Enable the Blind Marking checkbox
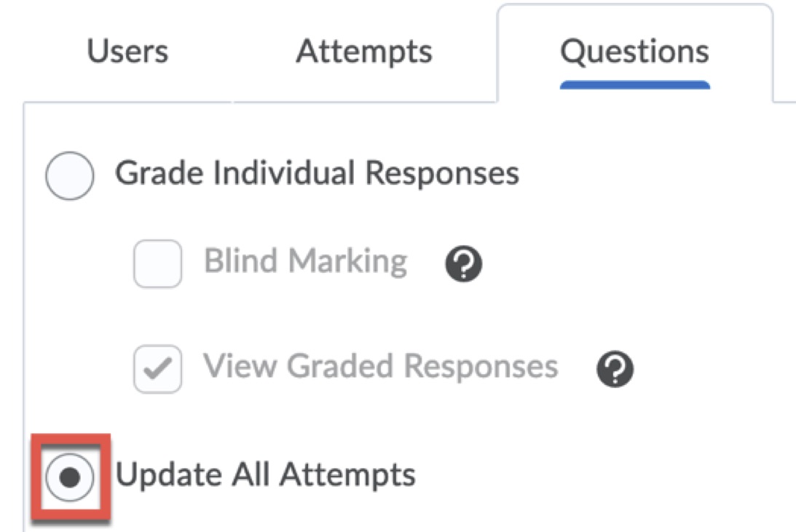This screenshot has height=532, width=796. [x=157, y=264]
